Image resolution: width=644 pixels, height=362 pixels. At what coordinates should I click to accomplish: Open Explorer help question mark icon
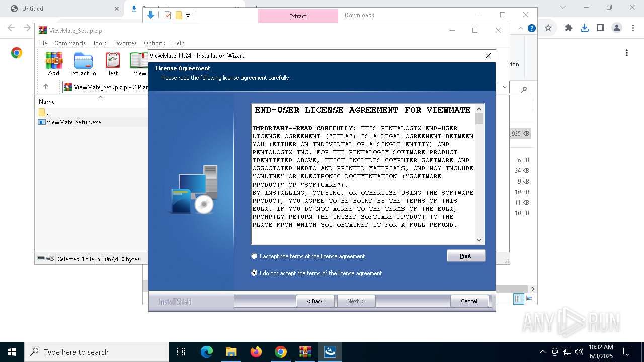pyautogui.click(x=531, y=28)
